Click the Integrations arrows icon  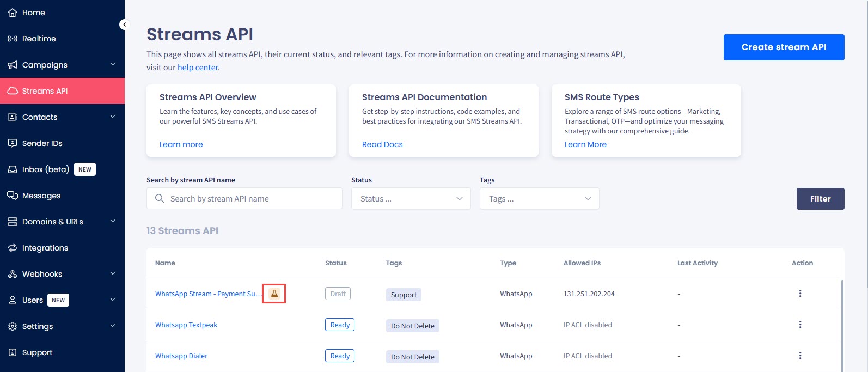[x=13, y=248]
